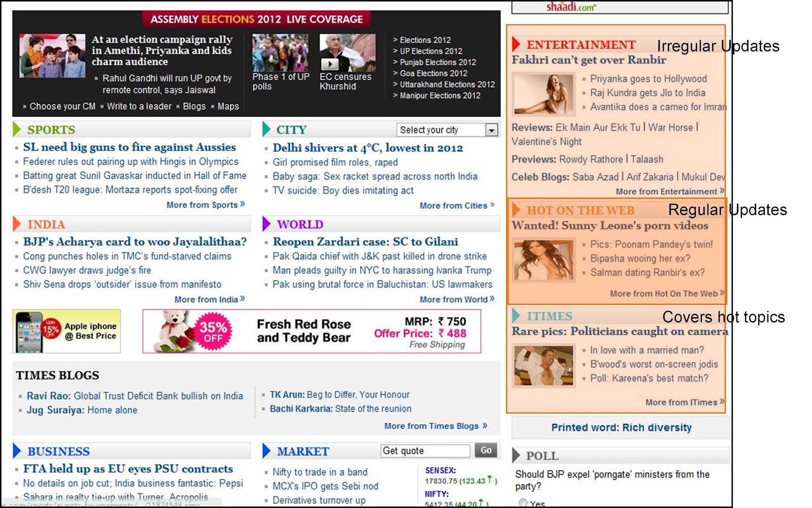Click the orange India section arrow icon
Image resolution: width=812 pixels, height=508 pixels.
(x=17, y=224)
